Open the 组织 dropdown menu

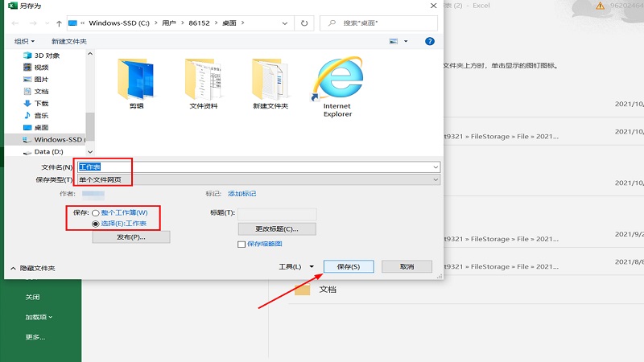point(25,41)
